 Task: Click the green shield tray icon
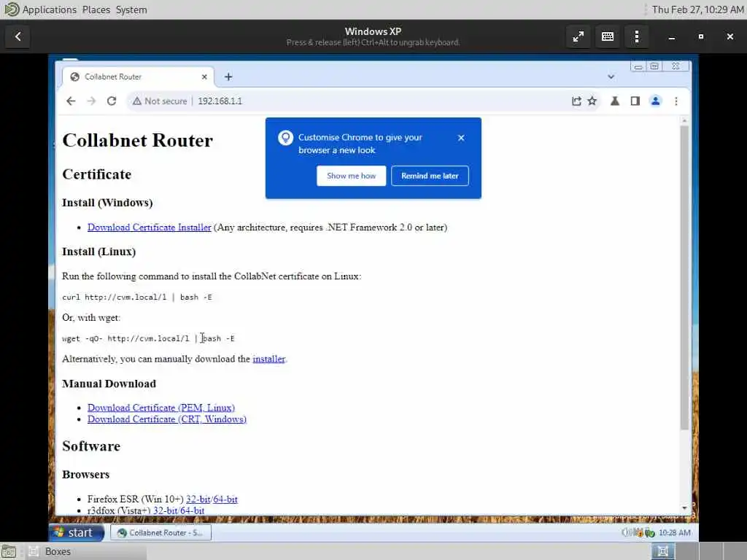tap(650, 533)
